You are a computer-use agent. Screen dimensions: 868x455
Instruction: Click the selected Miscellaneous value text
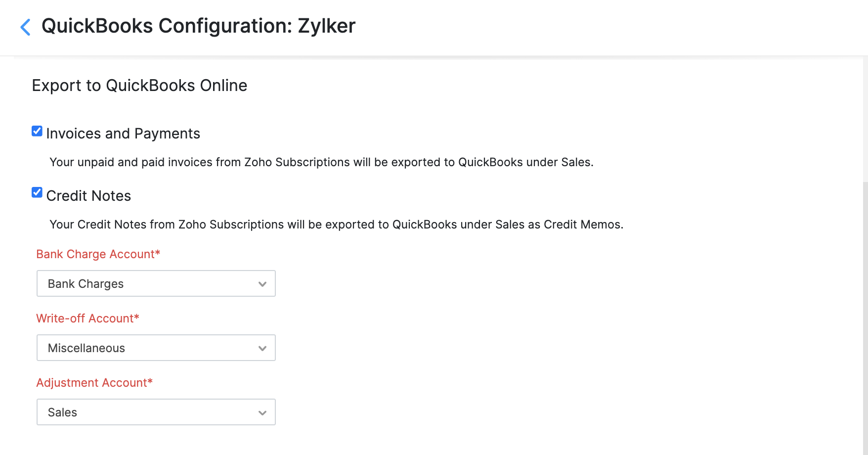pyautogui.click(x=87, y=348)
